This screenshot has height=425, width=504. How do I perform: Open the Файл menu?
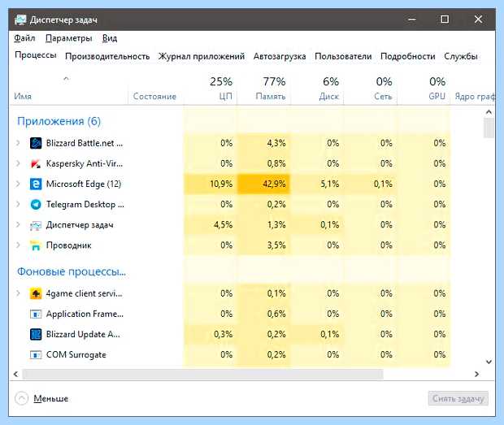tap(24, 38)
